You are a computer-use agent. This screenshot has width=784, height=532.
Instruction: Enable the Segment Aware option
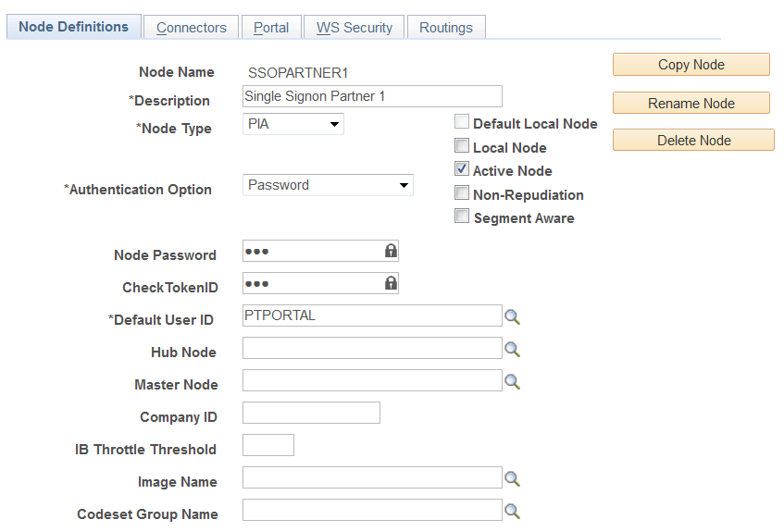click(462, 217)
